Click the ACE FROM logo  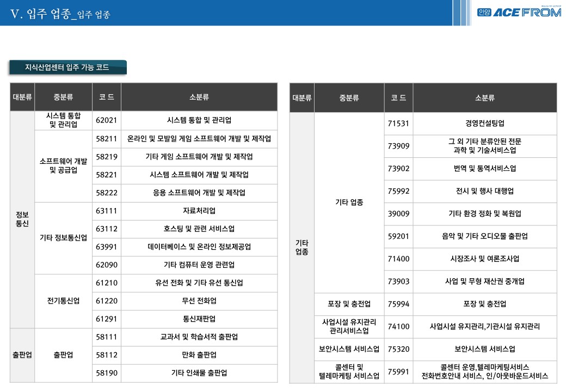[x=527, y=13]
